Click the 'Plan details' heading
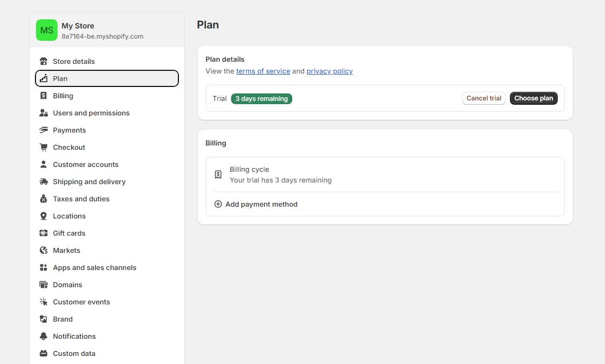Viewport: 605px width, 364px height. (225, 60)
